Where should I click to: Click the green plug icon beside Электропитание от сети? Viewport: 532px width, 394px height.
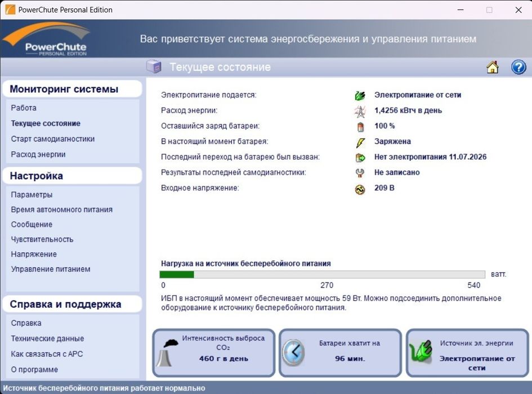(360, 95)
